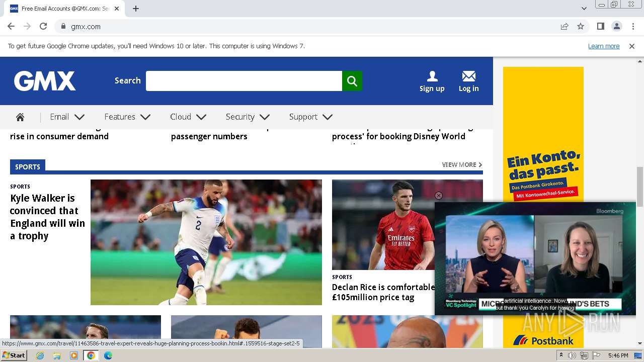Viewport: 644px width, 362px height.
Task: Open Declan Rice price tag headline
Action: (x=383, y=292)
